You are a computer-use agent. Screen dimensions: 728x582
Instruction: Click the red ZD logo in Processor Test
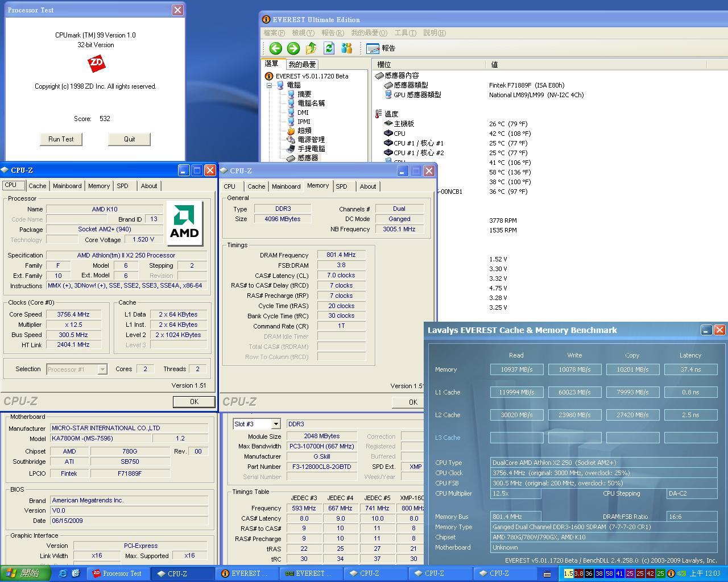(97, 63)
